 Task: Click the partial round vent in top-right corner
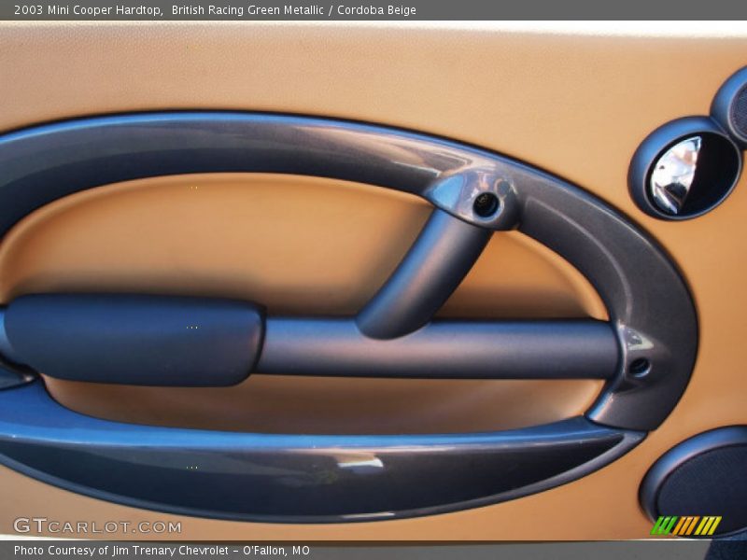click(734, 105)
